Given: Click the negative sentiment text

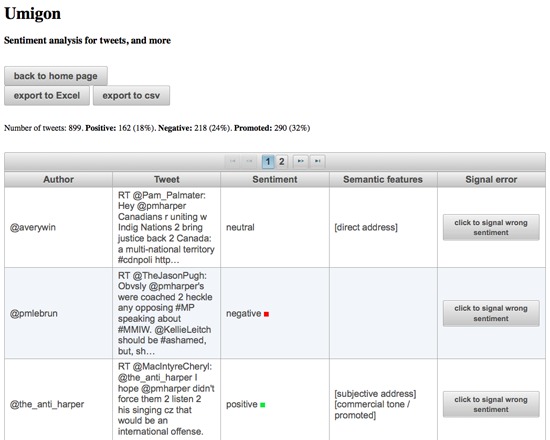Looking at the screenshot, I should 243,313.
